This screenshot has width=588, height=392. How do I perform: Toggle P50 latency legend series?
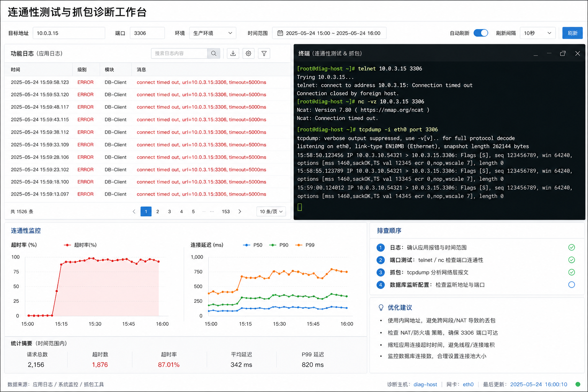253,245
